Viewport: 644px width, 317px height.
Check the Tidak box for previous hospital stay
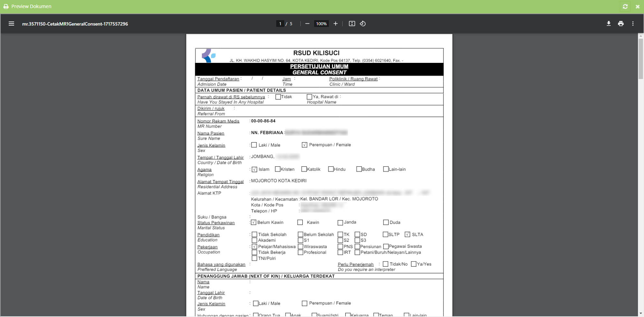278,97
